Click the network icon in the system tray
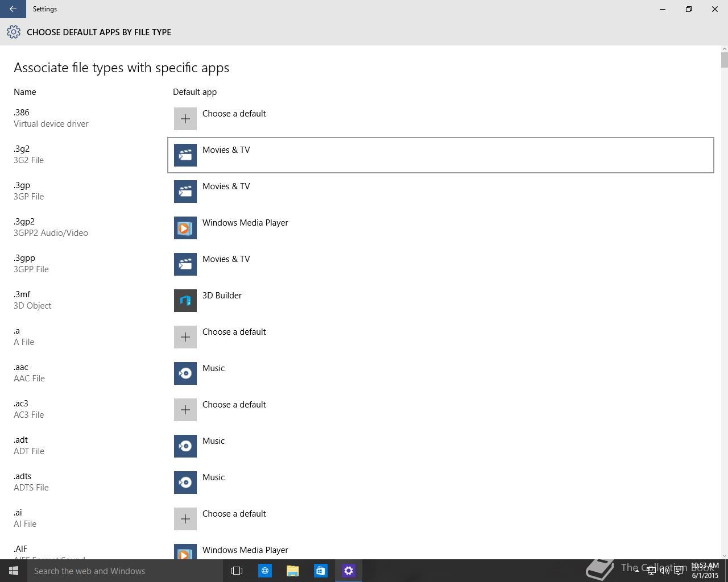This screenshot has height=582, width=728. point(651,571)
